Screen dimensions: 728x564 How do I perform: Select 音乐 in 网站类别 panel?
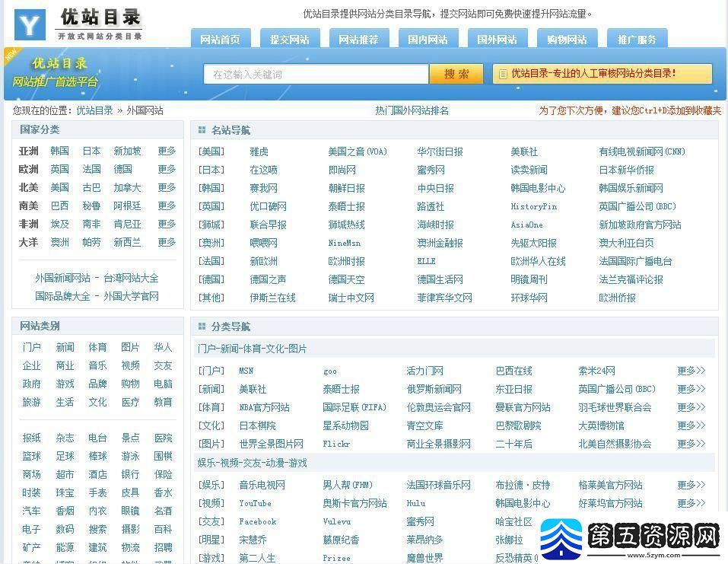[x=97, y=365]
